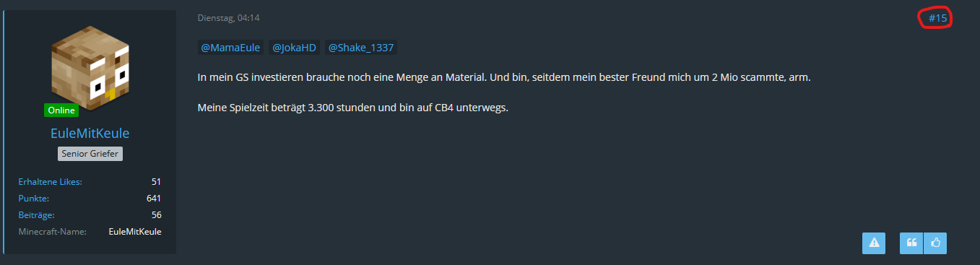Open the Erhaltene Likes link
980x265 pixels.
50,181
